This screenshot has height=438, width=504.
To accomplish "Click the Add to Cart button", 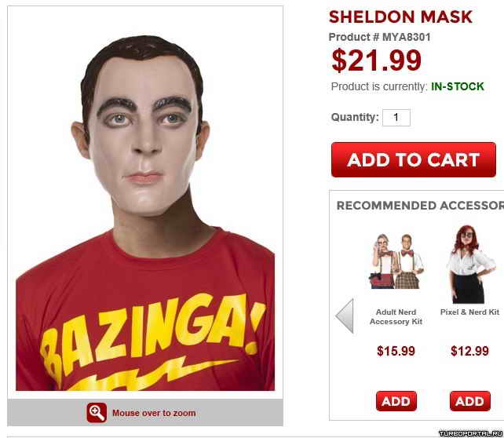I will pos(414,159).
